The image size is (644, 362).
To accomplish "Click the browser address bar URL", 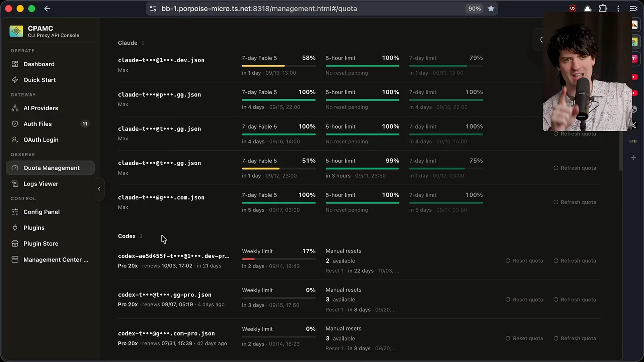I will (259, 8).
